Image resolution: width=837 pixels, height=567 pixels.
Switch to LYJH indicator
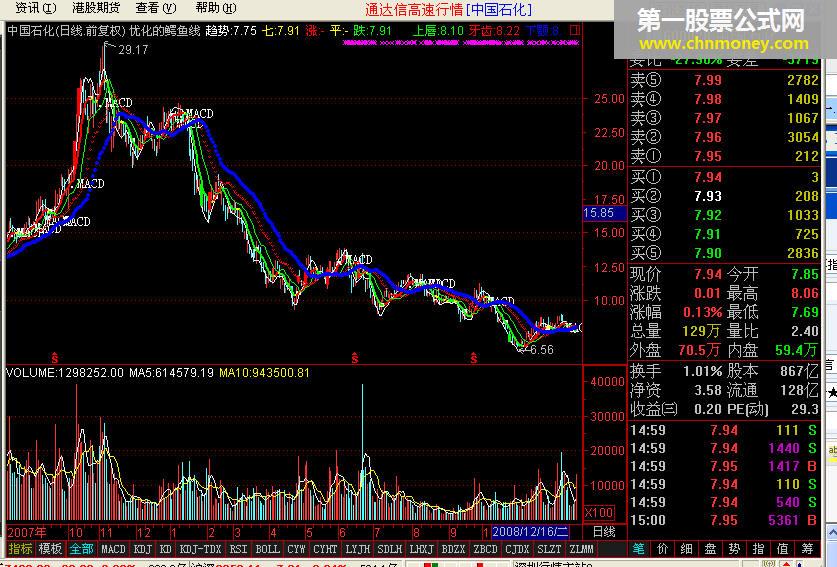pyautogui.click(x=358, y=549)
